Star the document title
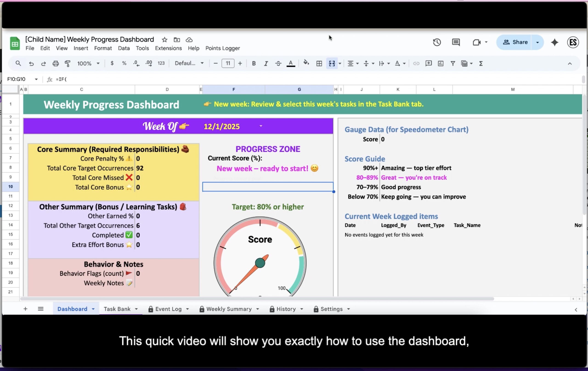This screenshot has height=371, width=588. (165, 40)
